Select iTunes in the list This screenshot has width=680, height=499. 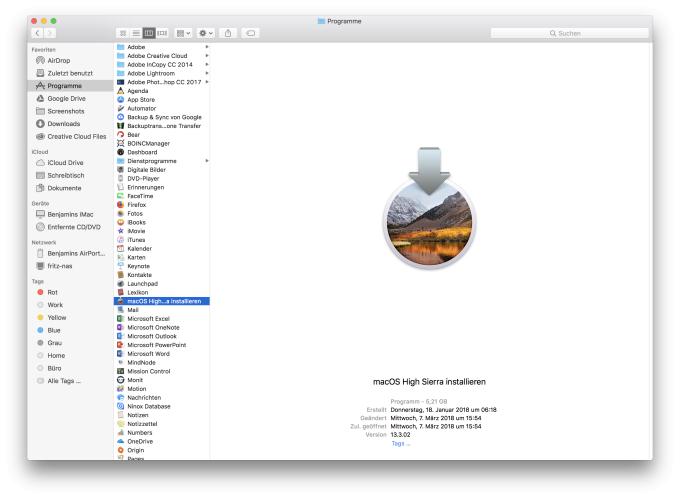(x=162, y=240)
